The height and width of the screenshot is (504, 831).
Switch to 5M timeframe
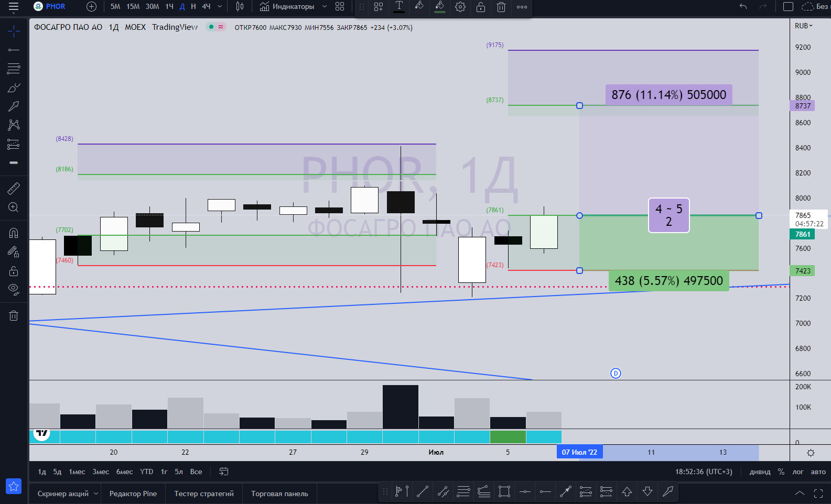(x=115, y=7)
